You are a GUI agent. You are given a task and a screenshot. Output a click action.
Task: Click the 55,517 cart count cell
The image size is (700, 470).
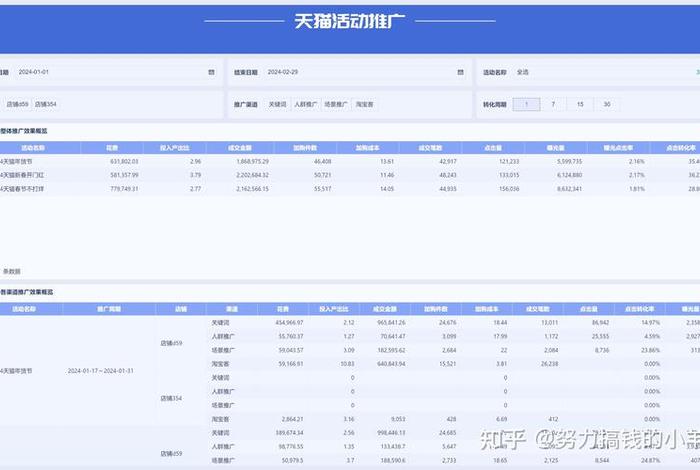pos(322,189)
